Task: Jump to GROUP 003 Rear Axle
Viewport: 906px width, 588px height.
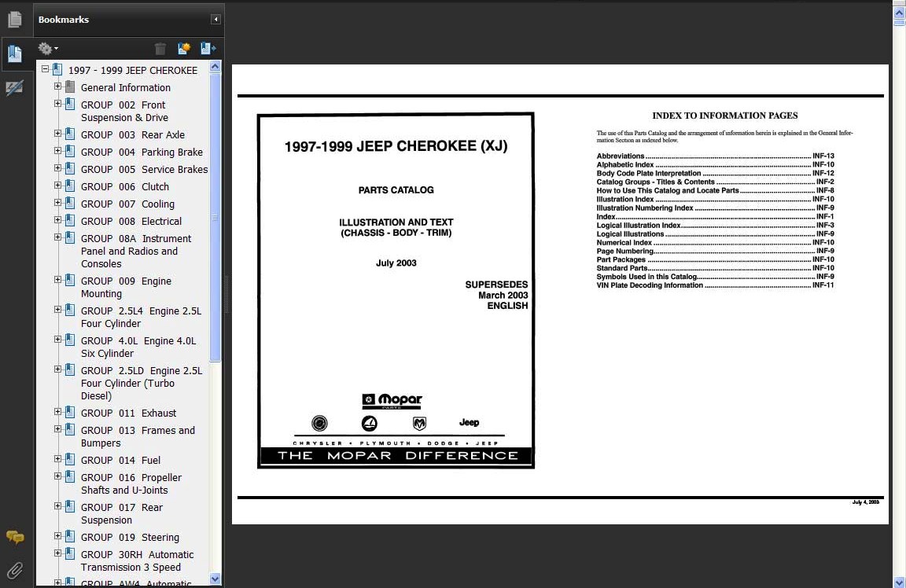Action: click(133, 134)
